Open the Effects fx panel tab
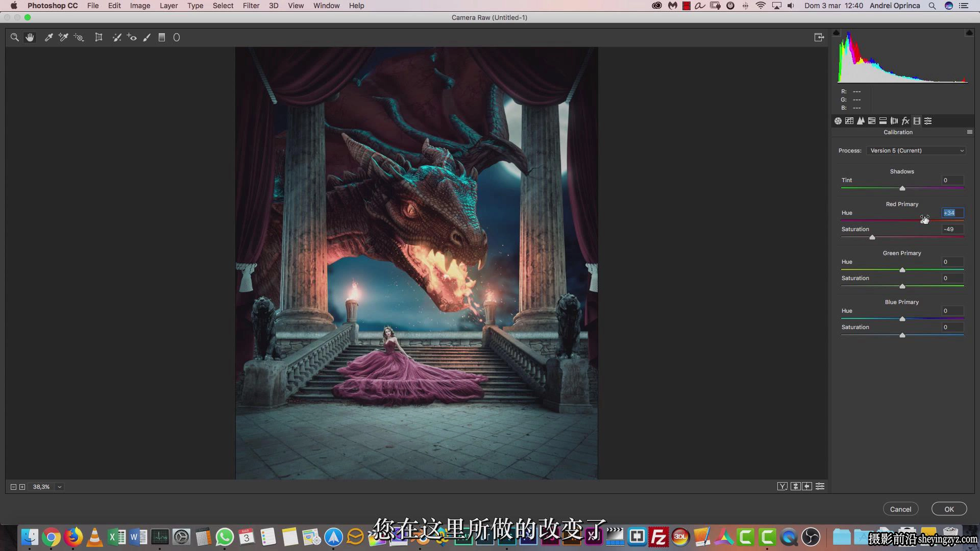 point(905,121)
